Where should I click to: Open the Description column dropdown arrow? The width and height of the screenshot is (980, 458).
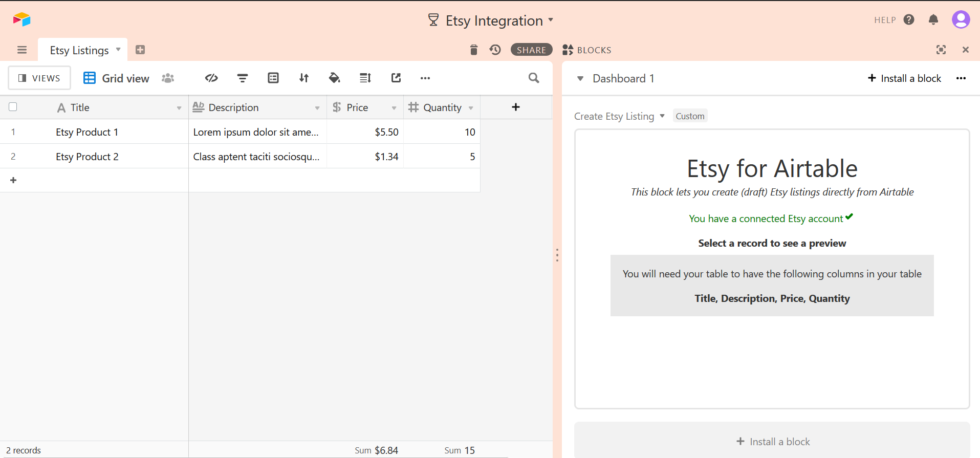(317, 108)
